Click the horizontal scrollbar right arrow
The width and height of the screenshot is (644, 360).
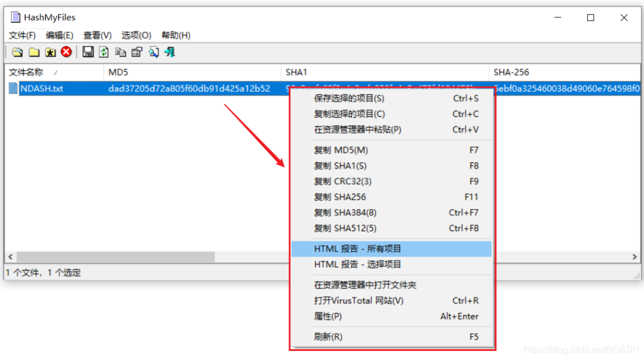(634, 257)
